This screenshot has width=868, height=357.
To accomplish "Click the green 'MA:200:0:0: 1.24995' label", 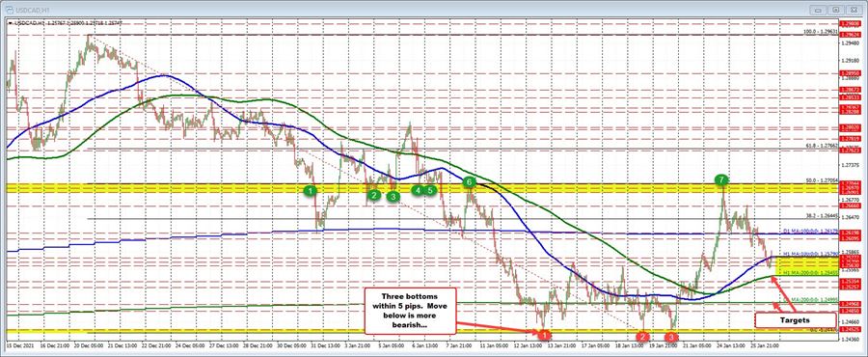I will (814, 299).
